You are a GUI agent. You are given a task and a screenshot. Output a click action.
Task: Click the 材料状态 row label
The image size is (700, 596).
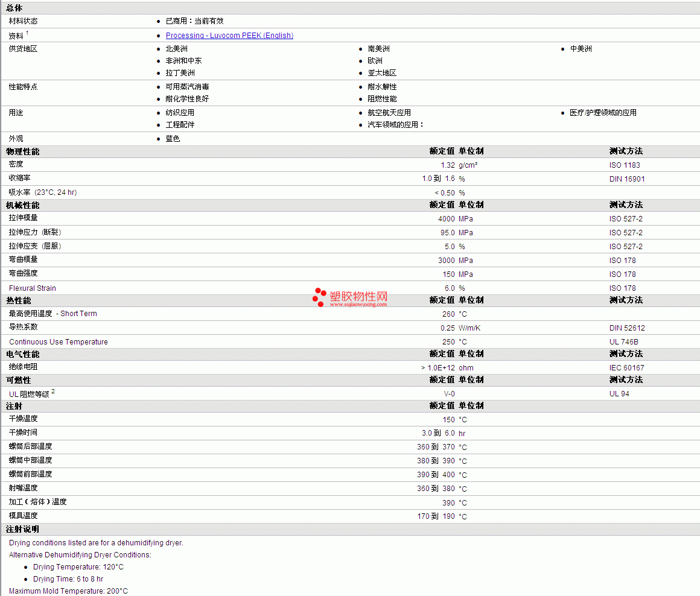pyautogui.click(x=23, y=21)
